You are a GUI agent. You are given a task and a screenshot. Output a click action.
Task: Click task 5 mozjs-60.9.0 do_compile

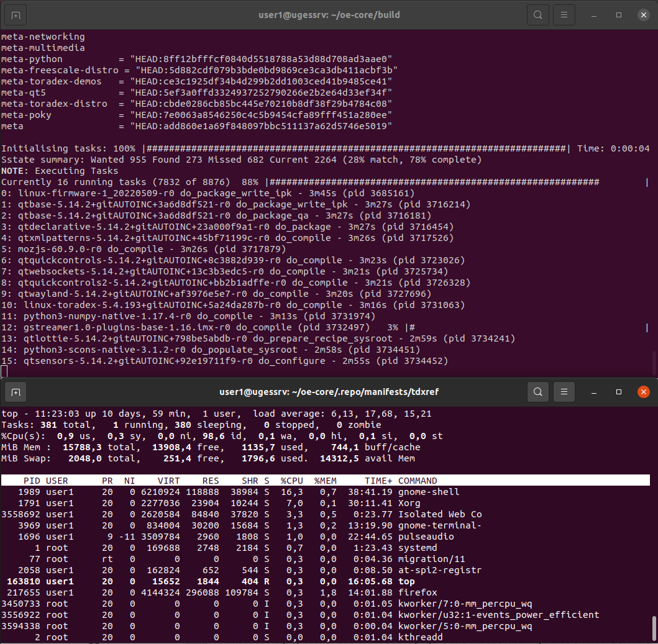144,249
